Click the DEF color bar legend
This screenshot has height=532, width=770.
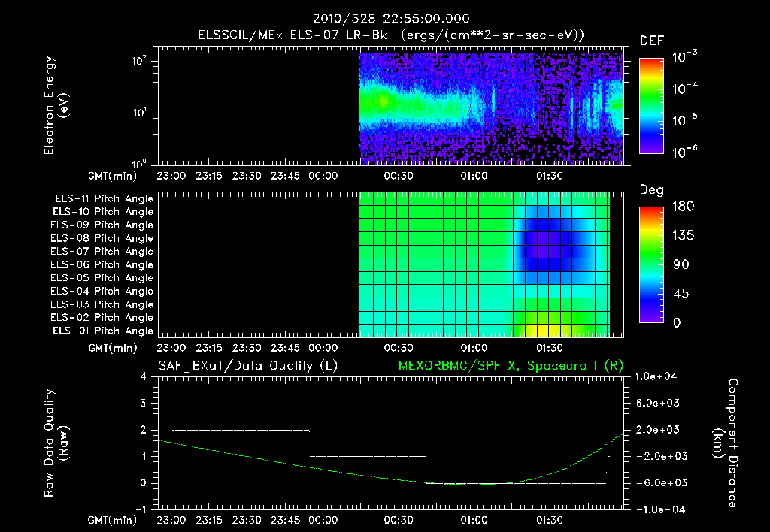click(x=651, y=105)
